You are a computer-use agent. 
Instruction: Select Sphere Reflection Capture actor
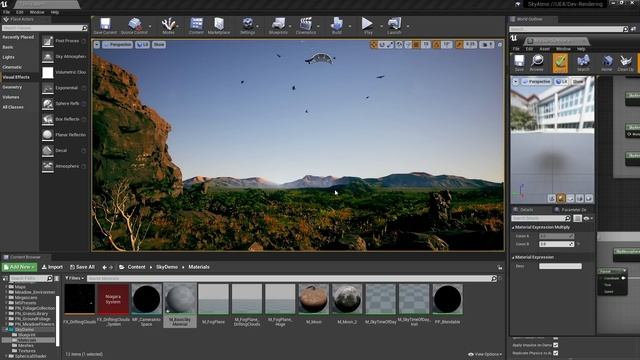pos(64,104)
